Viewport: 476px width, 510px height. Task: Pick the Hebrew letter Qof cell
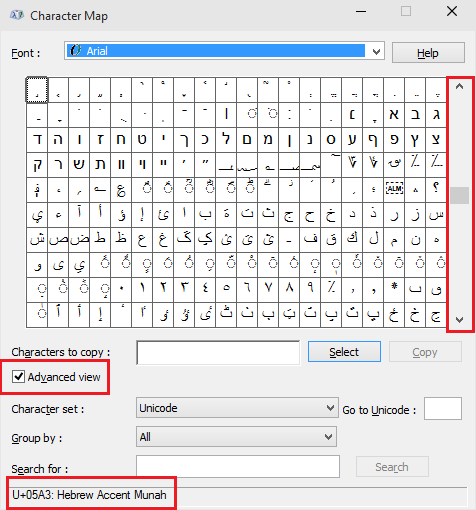[37, 165]
